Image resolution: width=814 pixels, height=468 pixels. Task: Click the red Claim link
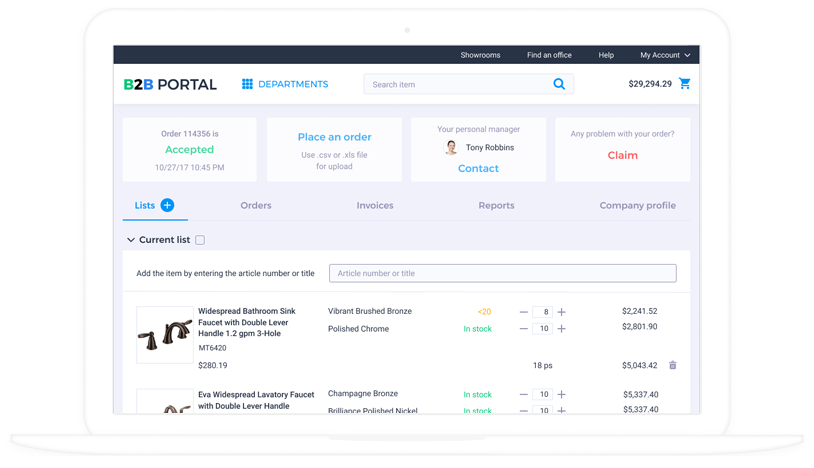622,155
